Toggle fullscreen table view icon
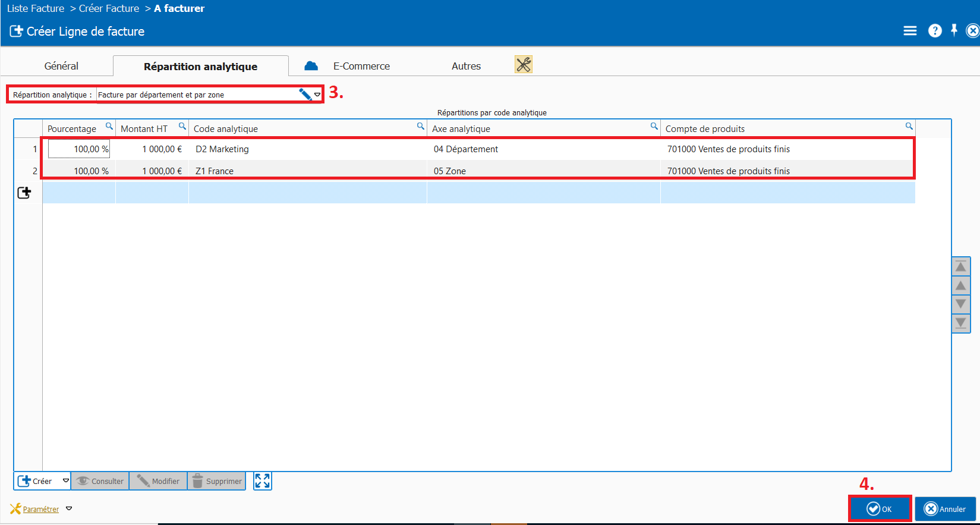 (262, 481)
